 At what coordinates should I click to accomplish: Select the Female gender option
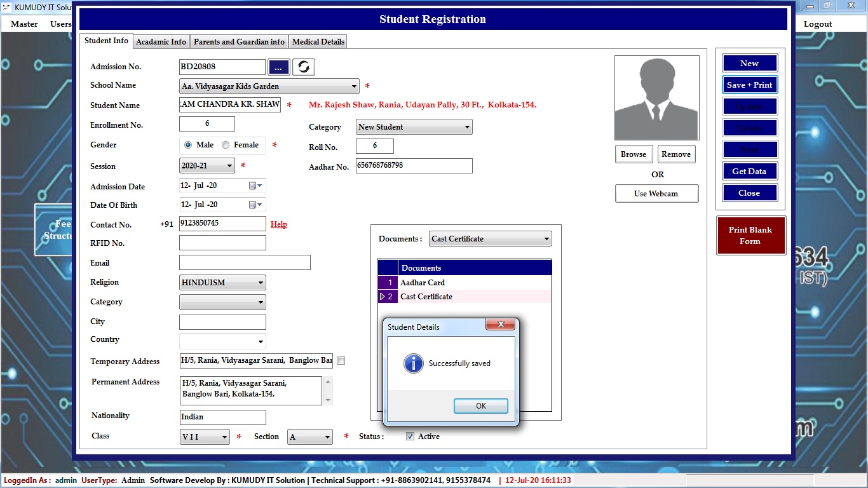226,145
